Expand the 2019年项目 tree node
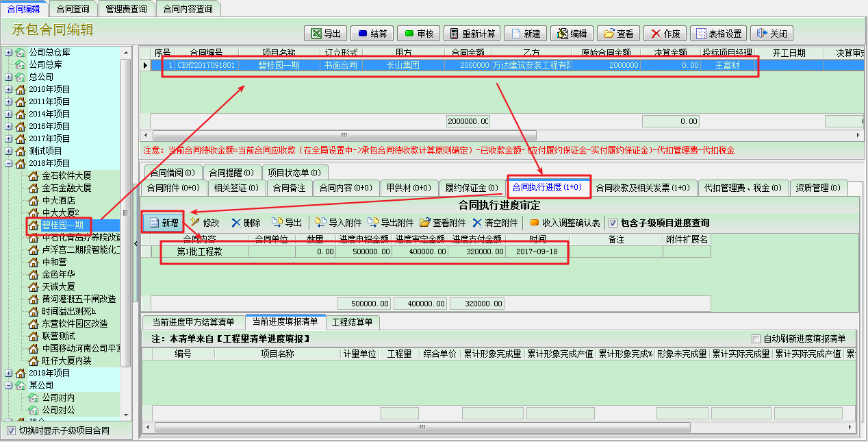Viewport: 868px width, 442px height. 8,373
